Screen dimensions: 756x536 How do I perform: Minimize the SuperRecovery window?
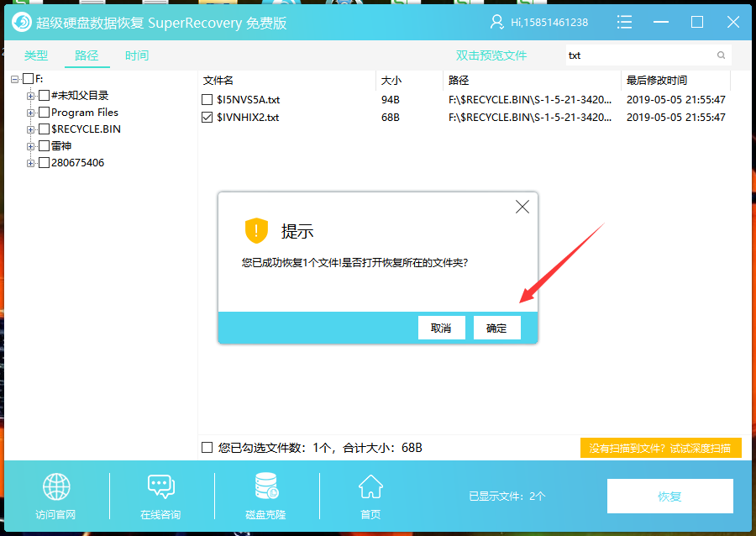(x=660, y=22)
